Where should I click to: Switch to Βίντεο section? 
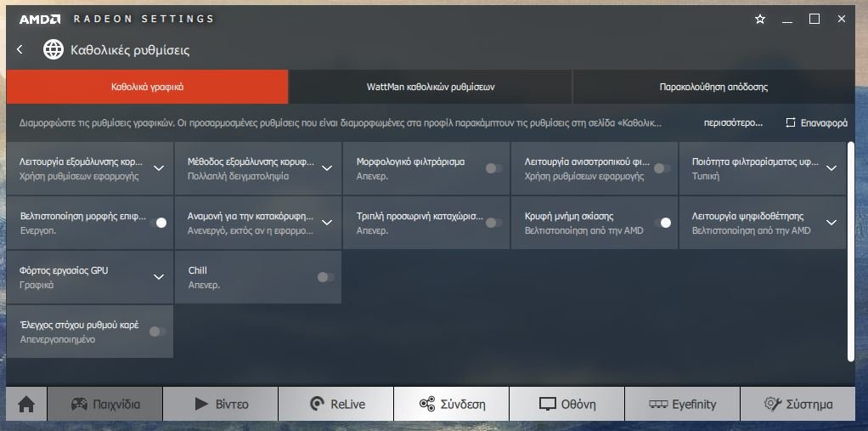point(220,405)
